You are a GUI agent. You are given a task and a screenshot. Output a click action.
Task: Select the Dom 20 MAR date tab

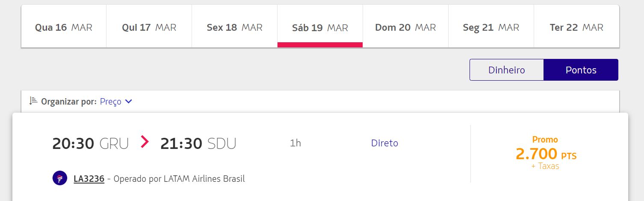point(405,26)
